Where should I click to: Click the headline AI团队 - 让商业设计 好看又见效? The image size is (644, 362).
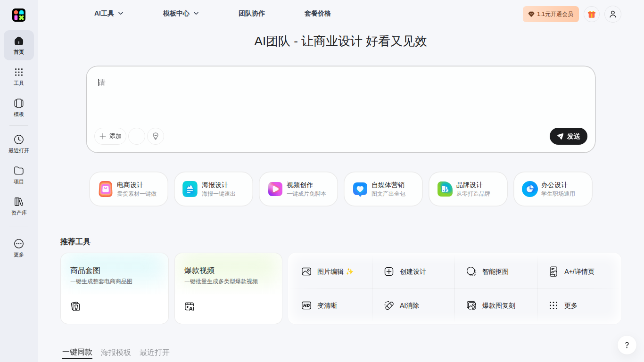(340, 41)
